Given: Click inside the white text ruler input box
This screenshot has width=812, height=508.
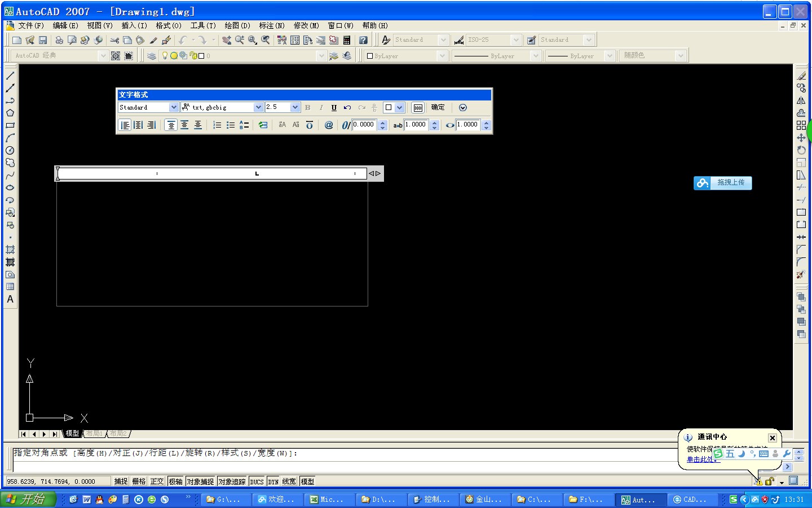Looking at the screenshot, I should (x=213, y=173).
